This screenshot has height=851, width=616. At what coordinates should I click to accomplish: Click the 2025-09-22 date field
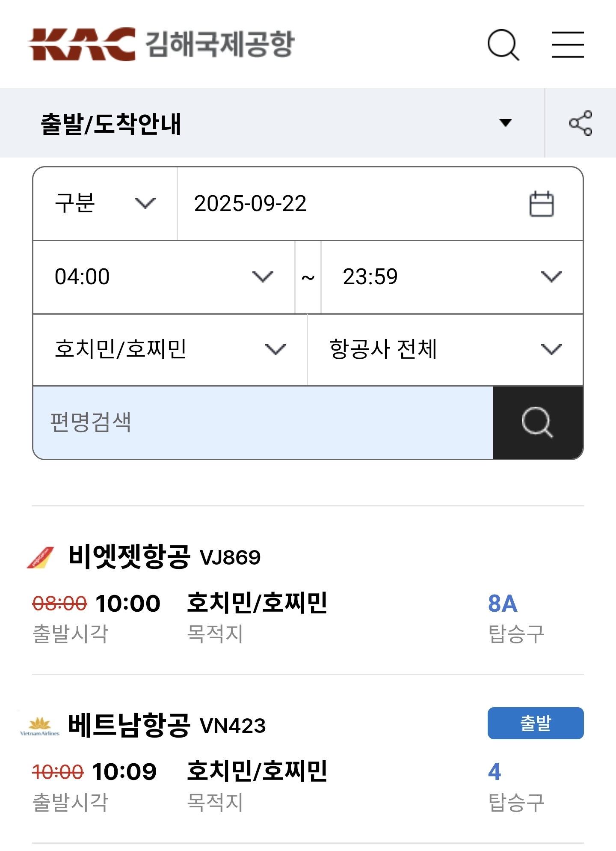[351, 203]
